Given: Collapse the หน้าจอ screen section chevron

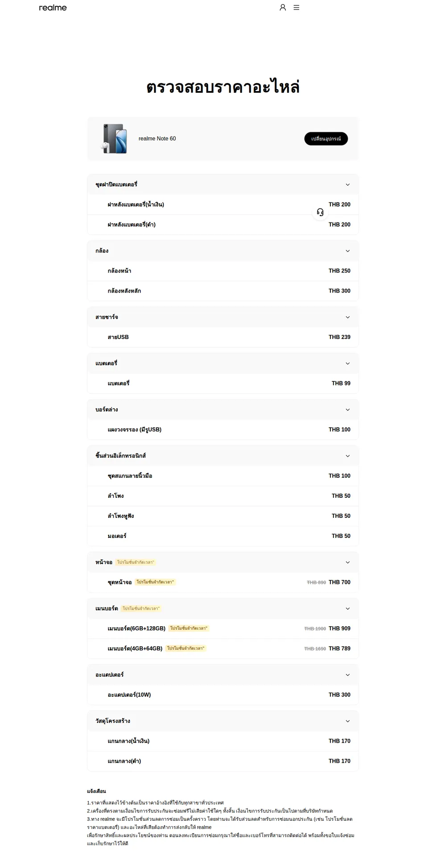Looking at the screenshot, I should click(x=348, y=562).
